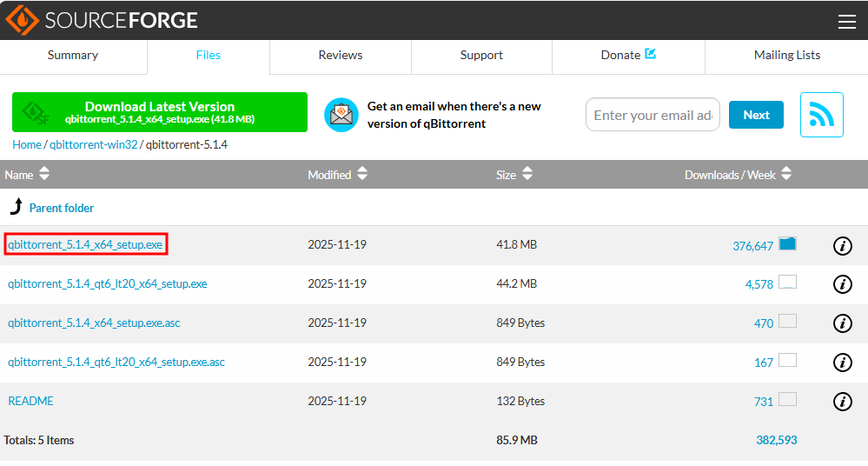The width and height of the screenshot is (868, 466).
Task: Click the 85.9 MB total size
Action: (x=516, y=440)
